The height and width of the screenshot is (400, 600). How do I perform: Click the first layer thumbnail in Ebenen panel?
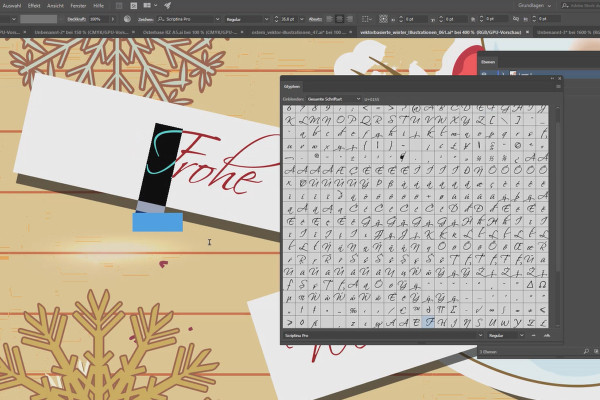[x=513, y=74]
